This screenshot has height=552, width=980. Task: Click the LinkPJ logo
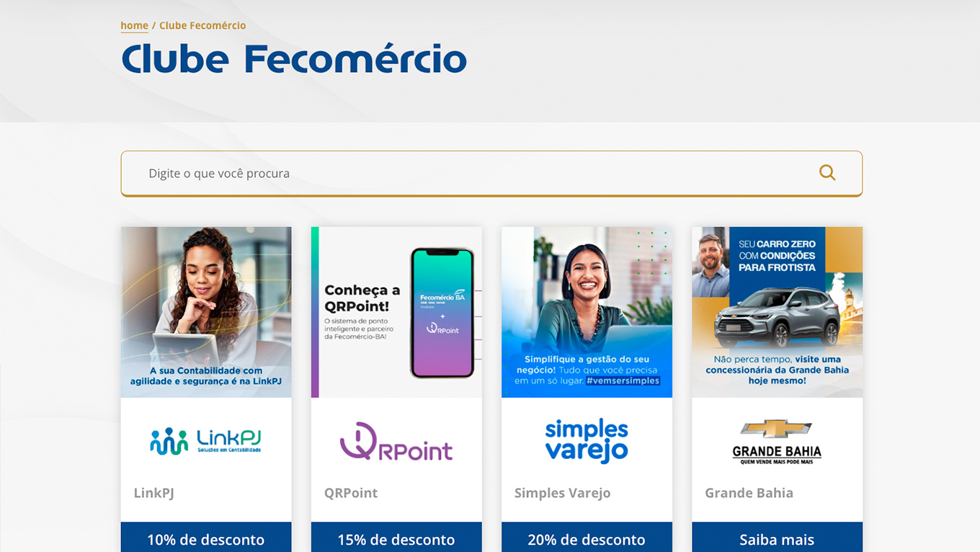205,440
